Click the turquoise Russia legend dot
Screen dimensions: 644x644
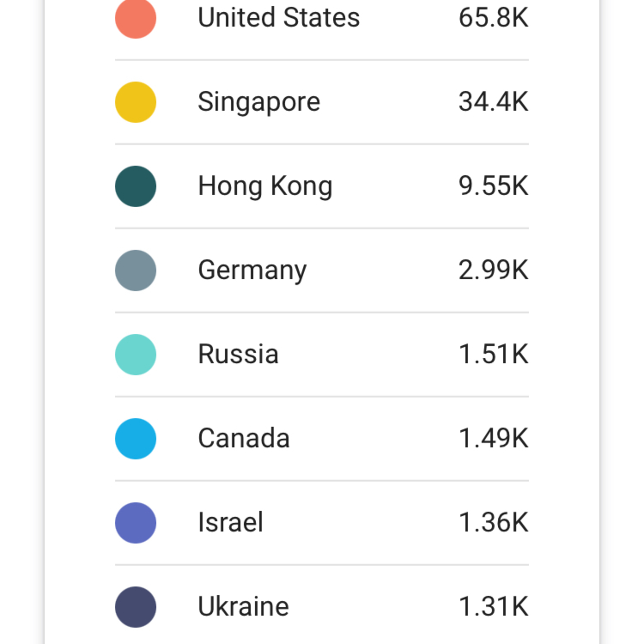pos(135,354)
